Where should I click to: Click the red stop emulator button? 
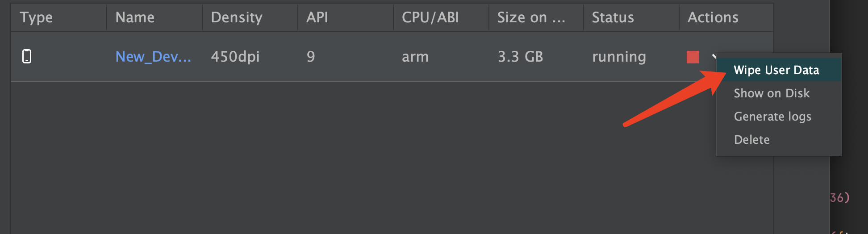tap(693, 57)
